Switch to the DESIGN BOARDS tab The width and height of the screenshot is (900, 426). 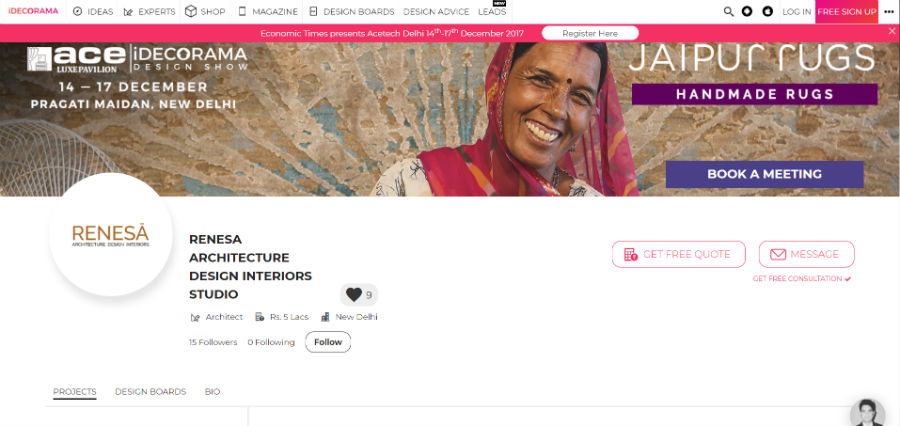tap(150, 392)
